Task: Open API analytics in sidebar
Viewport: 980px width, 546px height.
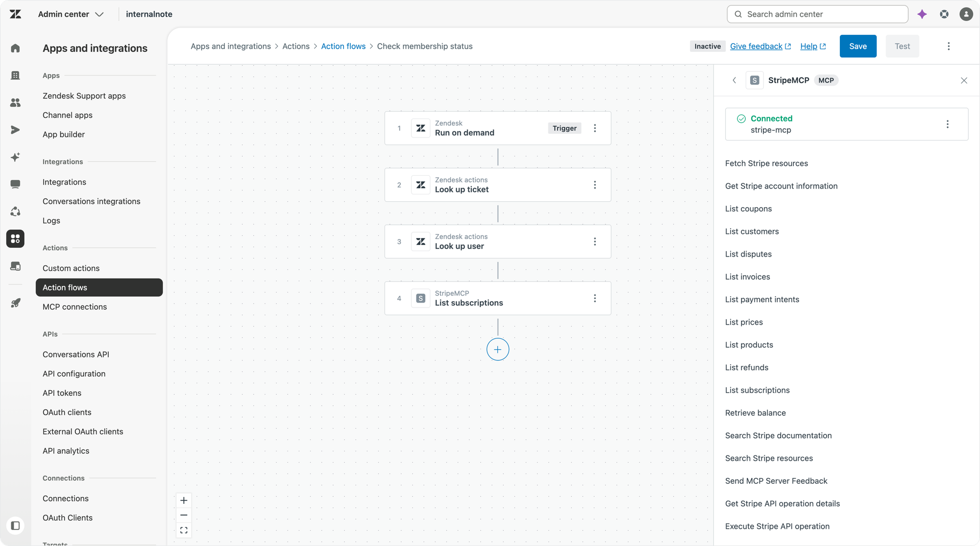Action: (x=66, y=451)
